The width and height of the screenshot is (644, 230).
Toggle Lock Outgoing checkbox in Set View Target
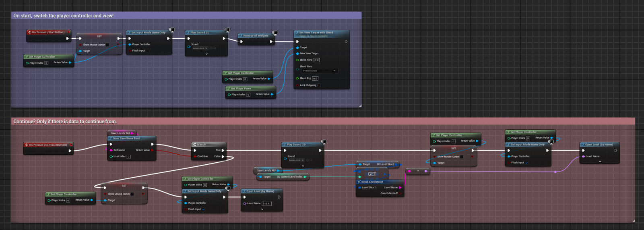(319, 85)
